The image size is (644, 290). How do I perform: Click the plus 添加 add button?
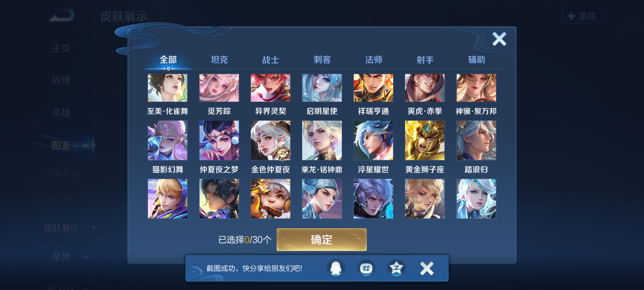581,16
